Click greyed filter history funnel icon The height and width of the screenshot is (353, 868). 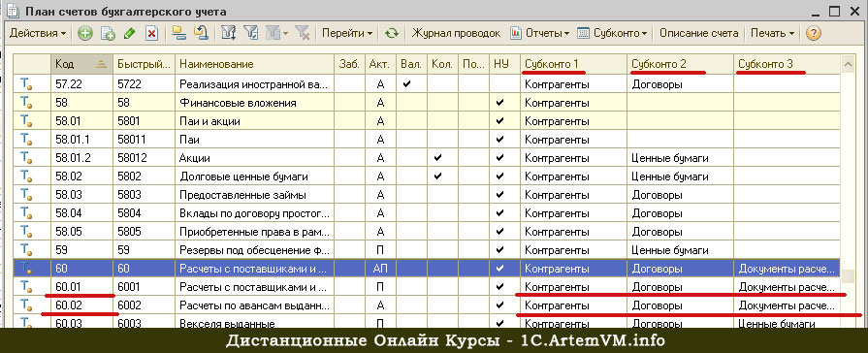273,33
